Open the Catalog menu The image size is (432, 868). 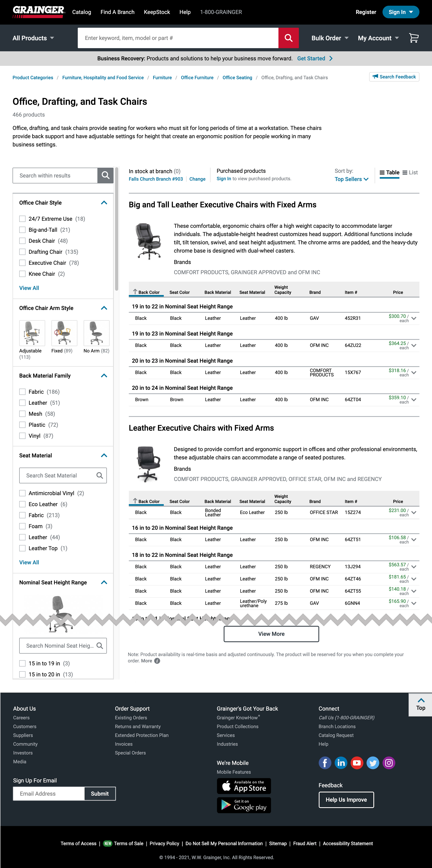tap(81, 12)
